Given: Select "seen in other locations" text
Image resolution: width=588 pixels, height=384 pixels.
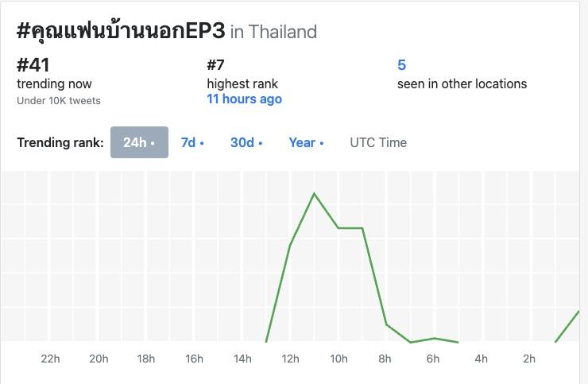Looking at the screenshot, I should tap(462, 83).
